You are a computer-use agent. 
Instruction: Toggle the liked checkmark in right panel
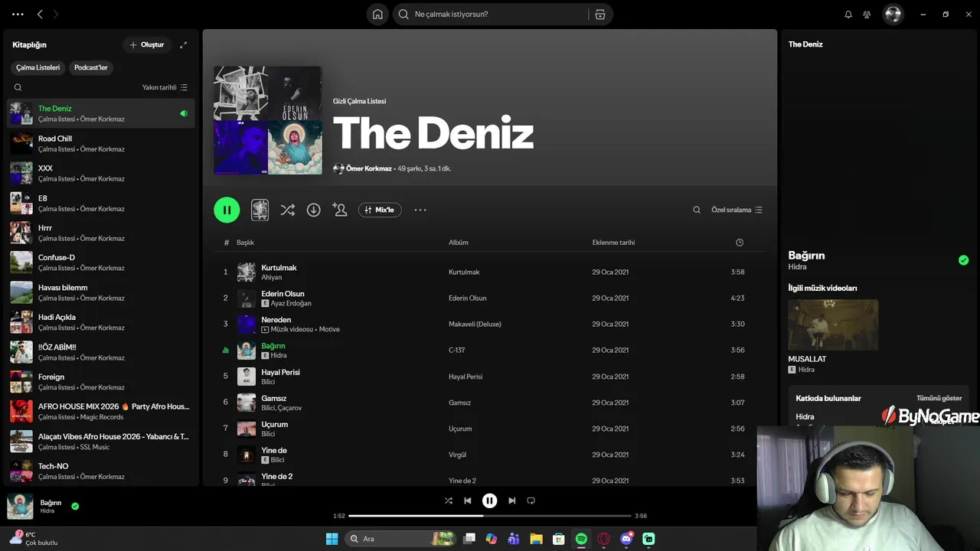pos(963,260)
